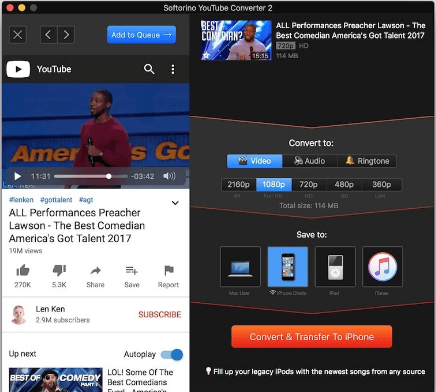The image size is (436, 392).
Task: Save to the iPod device icon
Action: coord(335,266)
